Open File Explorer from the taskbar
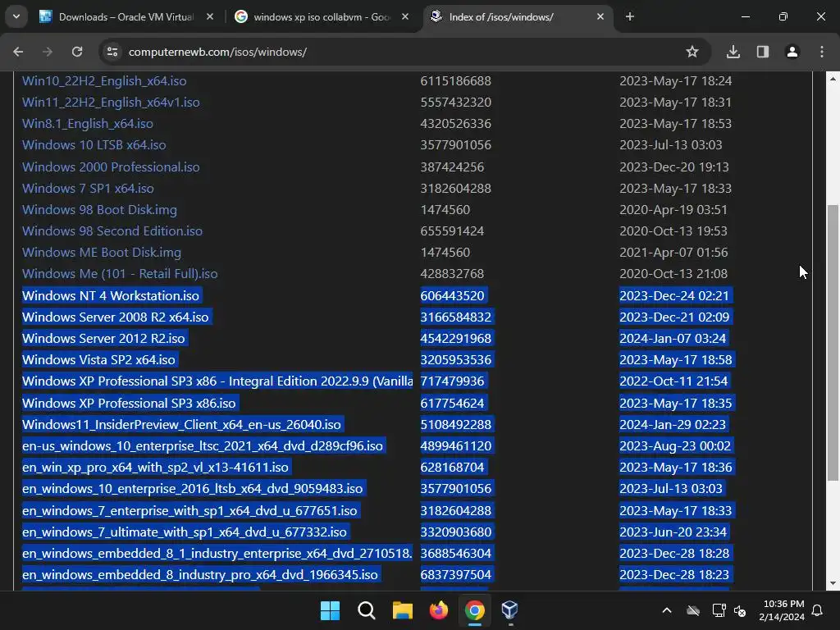 click(x=402, y=610)
